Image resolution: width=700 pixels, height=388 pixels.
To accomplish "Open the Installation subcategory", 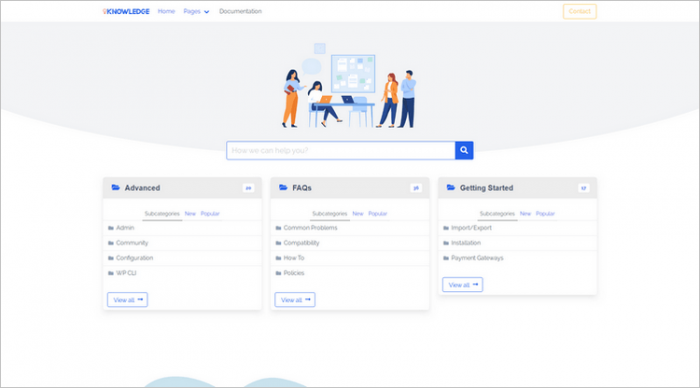I will (x=466, y=243).
